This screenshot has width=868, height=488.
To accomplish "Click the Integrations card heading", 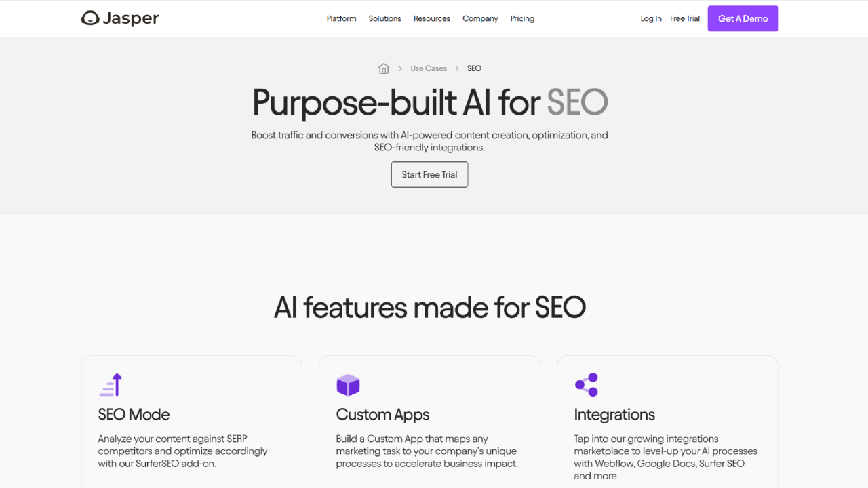I will 614,415.
